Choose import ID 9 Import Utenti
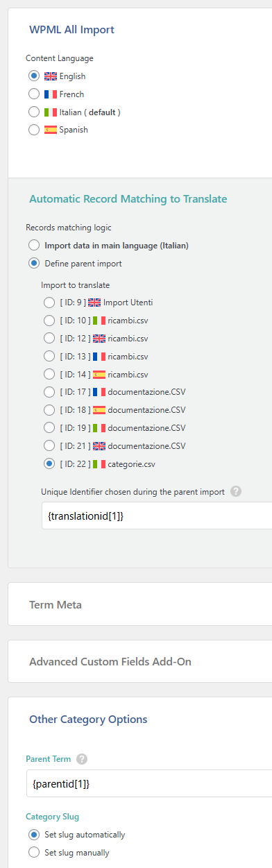This screenshot has width=272, height=868. (49, 303)
